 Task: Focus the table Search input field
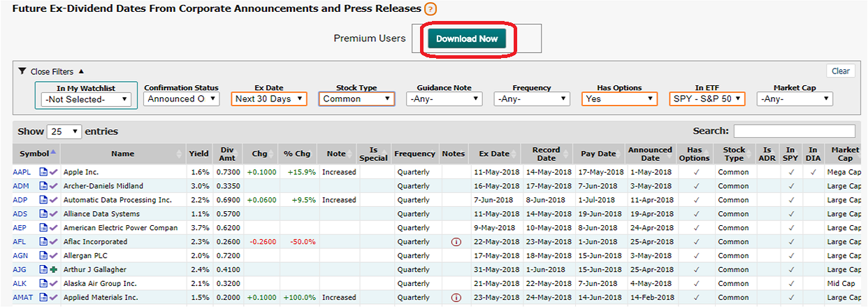pos(794,131)
